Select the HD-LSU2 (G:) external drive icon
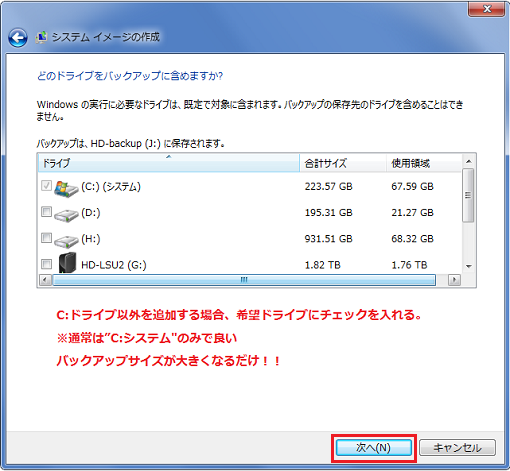Screen dimensions: 510x471 [67, 263]
